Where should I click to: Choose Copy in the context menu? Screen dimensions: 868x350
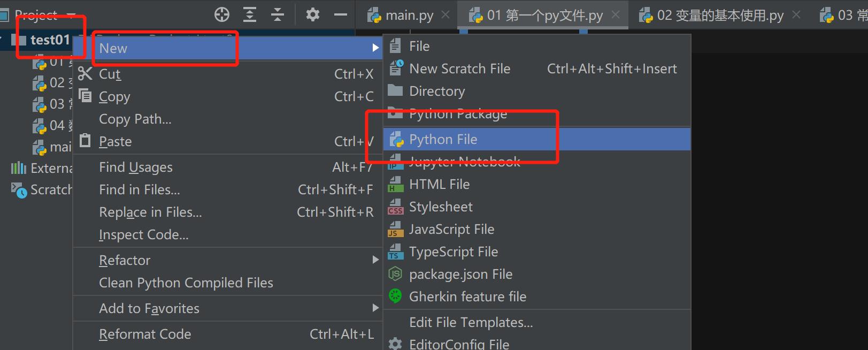tap(228, 96)
